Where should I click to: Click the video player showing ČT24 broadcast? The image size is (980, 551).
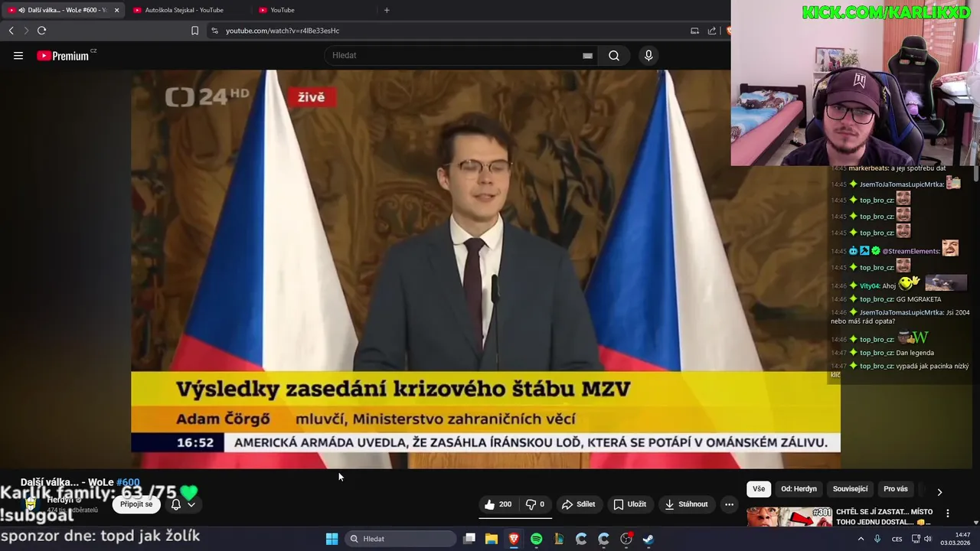pyautogui.click(x=485, y=269)
